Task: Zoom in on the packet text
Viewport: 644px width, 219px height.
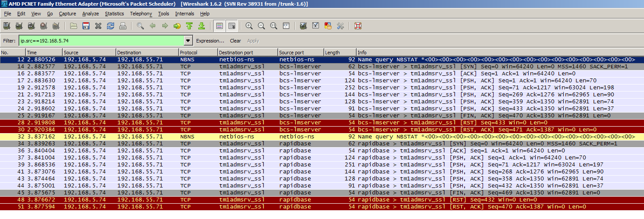Action: 249,26
